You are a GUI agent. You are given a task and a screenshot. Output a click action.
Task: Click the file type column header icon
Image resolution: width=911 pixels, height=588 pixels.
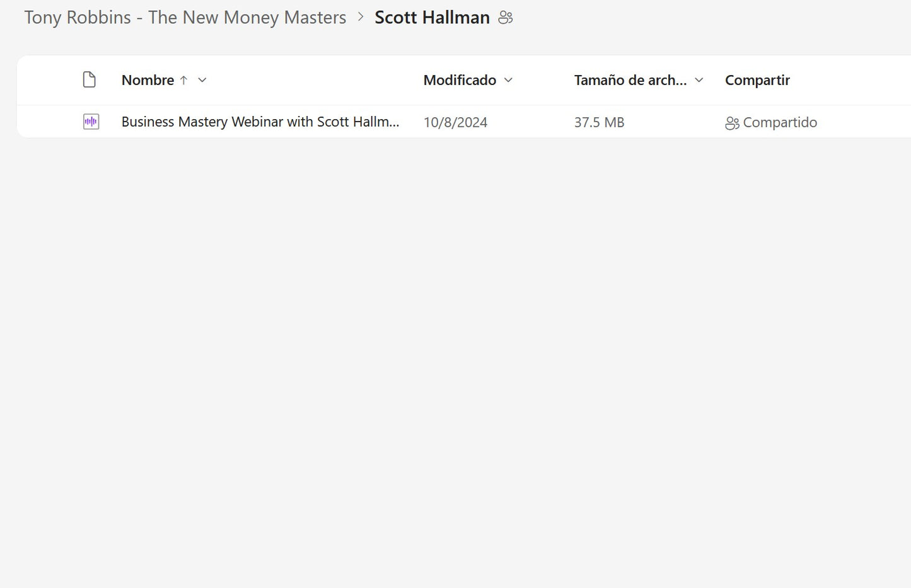click(90, 80)
